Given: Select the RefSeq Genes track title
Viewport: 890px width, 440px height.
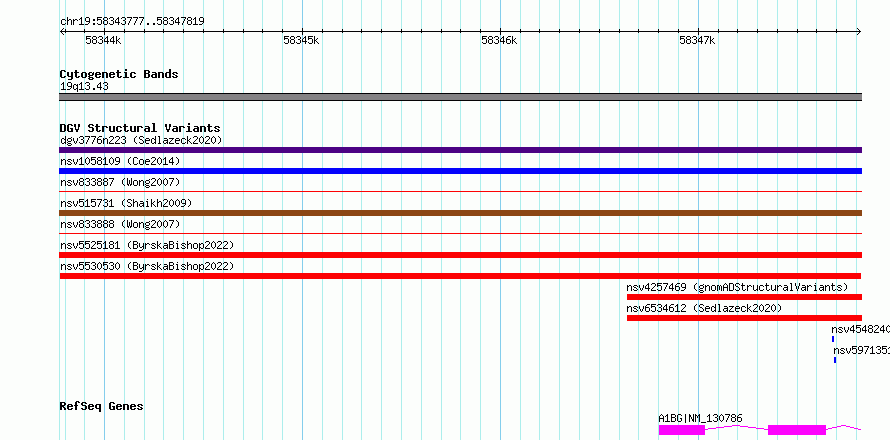Looking at the screenshot, I should tap(102, 406).
